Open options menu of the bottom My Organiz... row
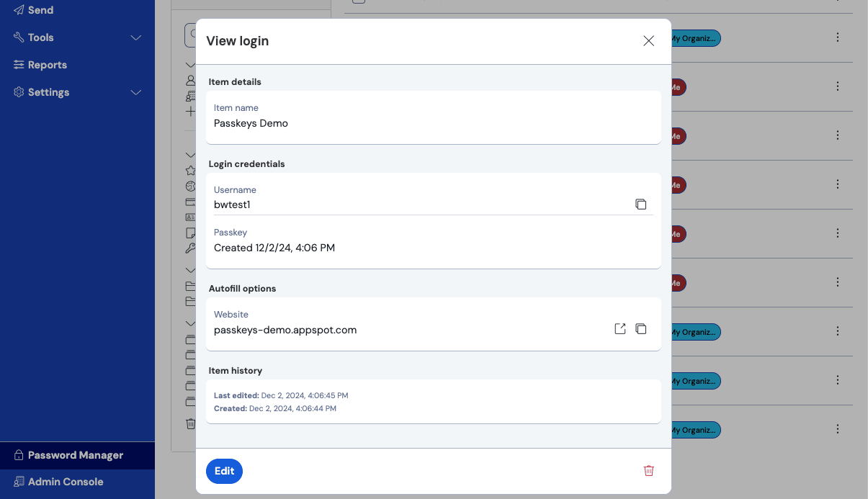Viewport: 868px width, 499px height. (837, 429)
